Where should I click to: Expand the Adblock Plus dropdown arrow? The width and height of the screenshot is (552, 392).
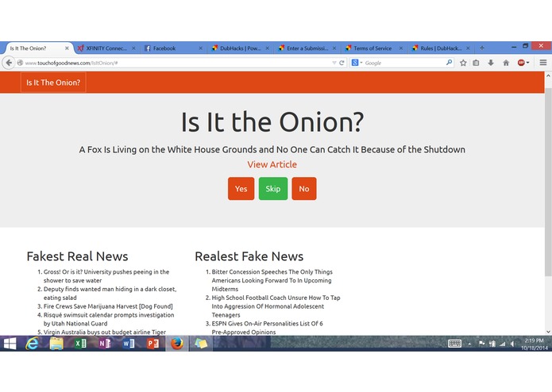pyautogui.click(x=527, y=63)
